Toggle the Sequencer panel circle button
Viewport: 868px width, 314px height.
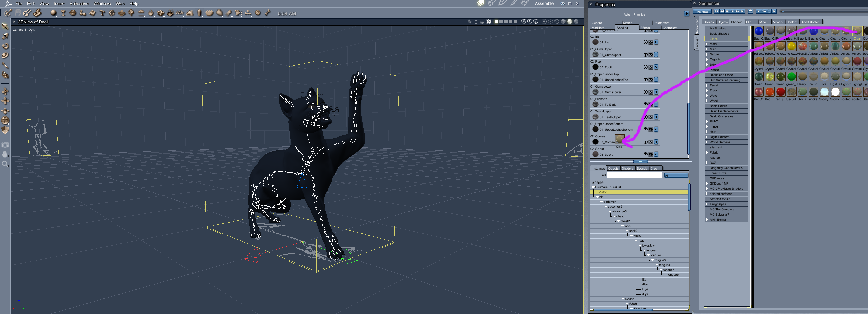click(x=695, y=4)
